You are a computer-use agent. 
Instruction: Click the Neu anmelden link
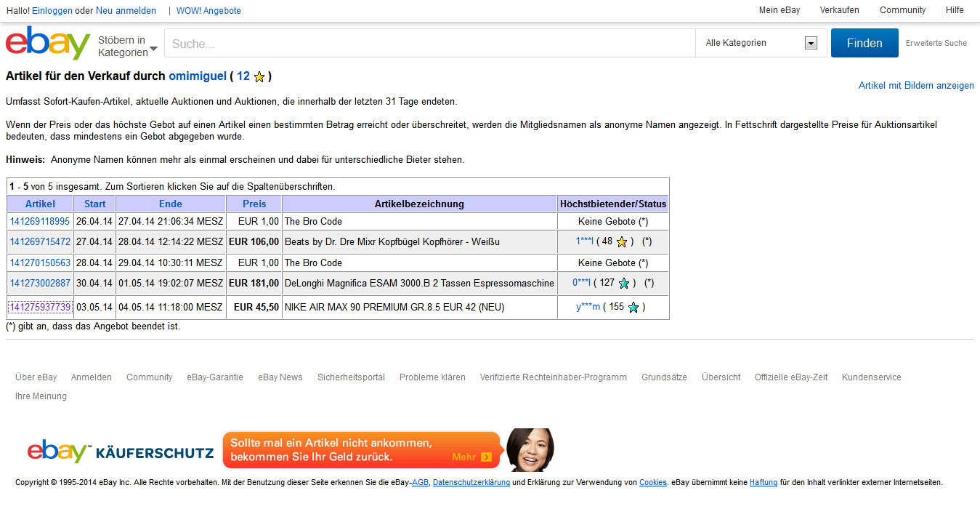click(126, 11)
